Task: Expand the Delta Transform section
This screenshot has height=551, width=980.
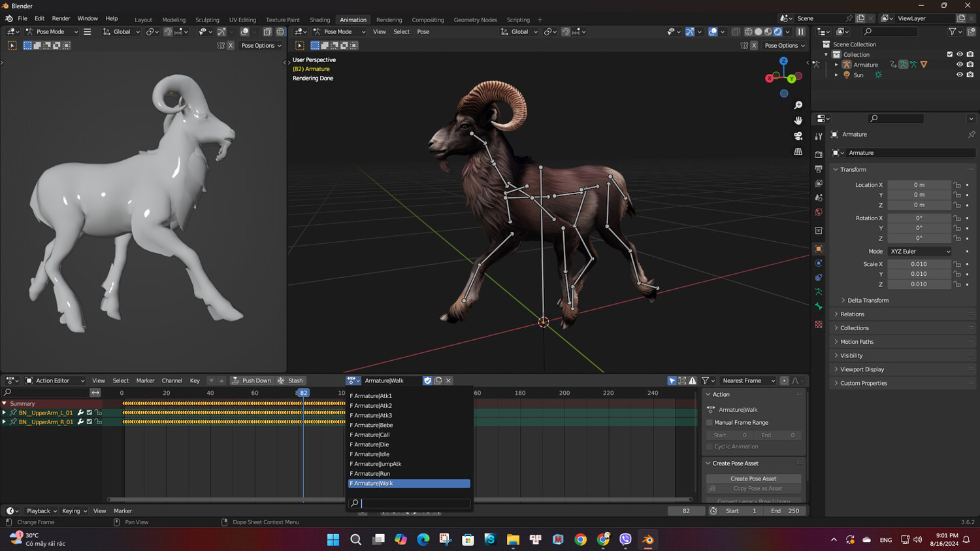Action: 868,301
